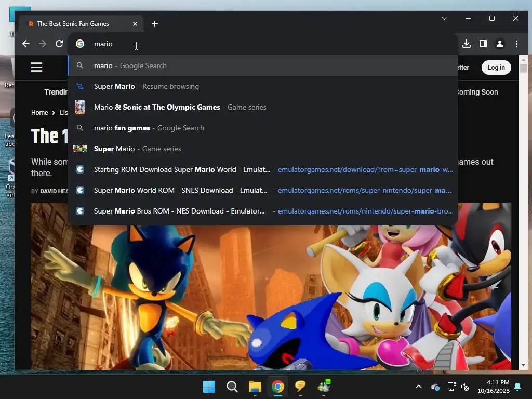Choose Mario & Sonic at The Olympic Games suggestion

pos(263,107)
